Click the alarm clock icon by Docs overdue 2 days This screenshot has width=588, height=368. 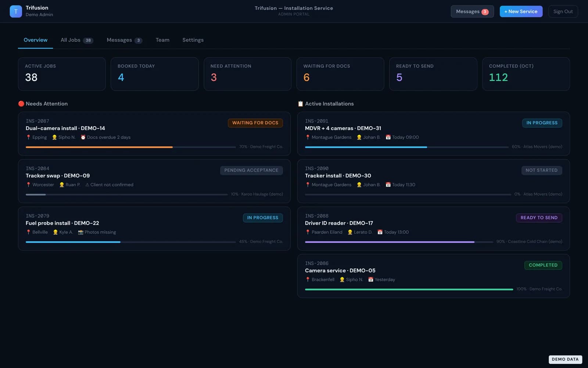click(83, 137)
